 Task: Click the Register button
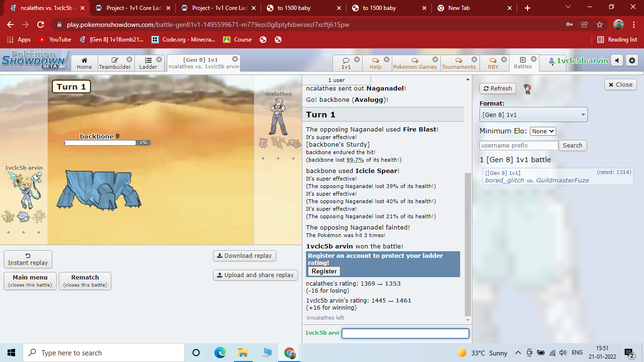(x=324, y=271)
